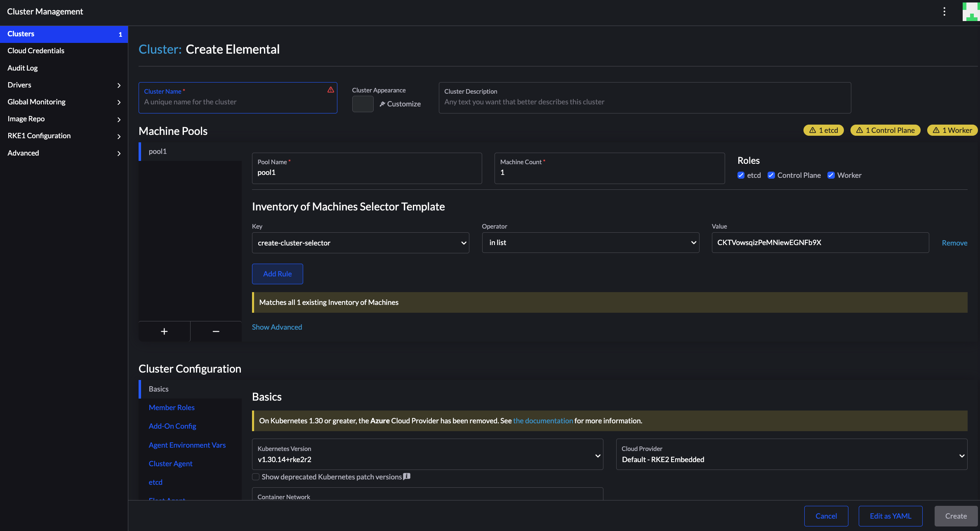
Task: Uncheck the etcd role checkbox
Action: coord(741,175)
